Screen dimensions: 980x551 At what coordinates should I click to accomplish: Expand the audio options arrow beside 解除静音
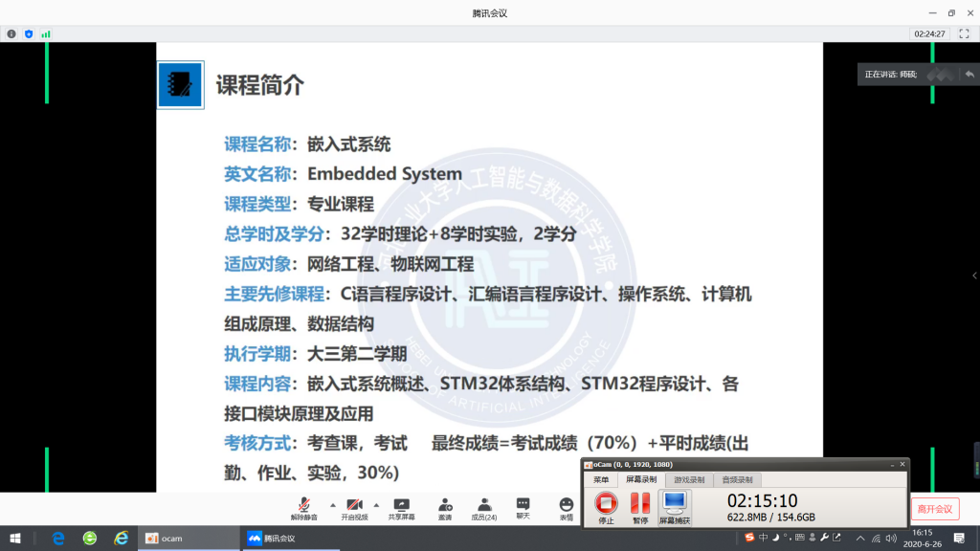point(332,504)
